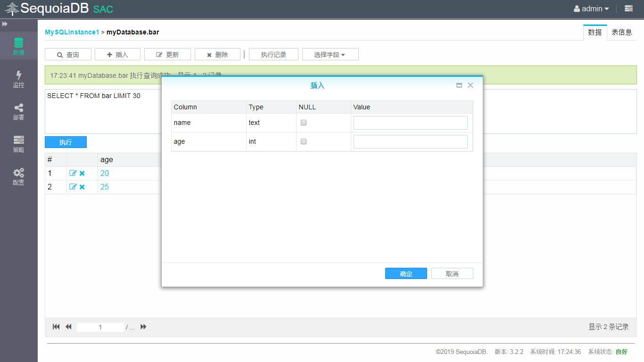Click the edit icon for row 1
Screen dimensions: 644x362
coord(73,173)
